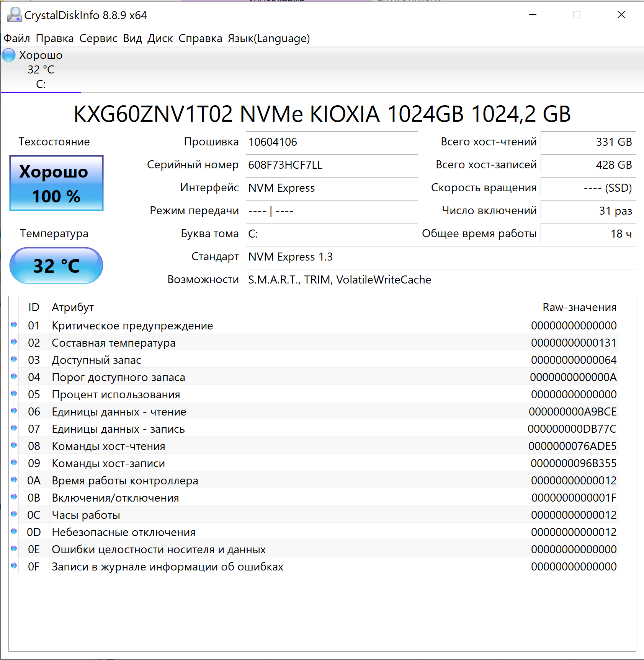Click status dot of attribute 02 row
The height and width of the screenshot is (660, 644).
14,342
